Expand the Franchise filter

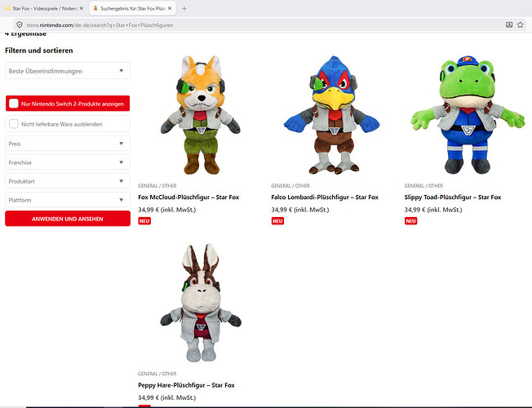pyautogui.click(x=68, y=162)
